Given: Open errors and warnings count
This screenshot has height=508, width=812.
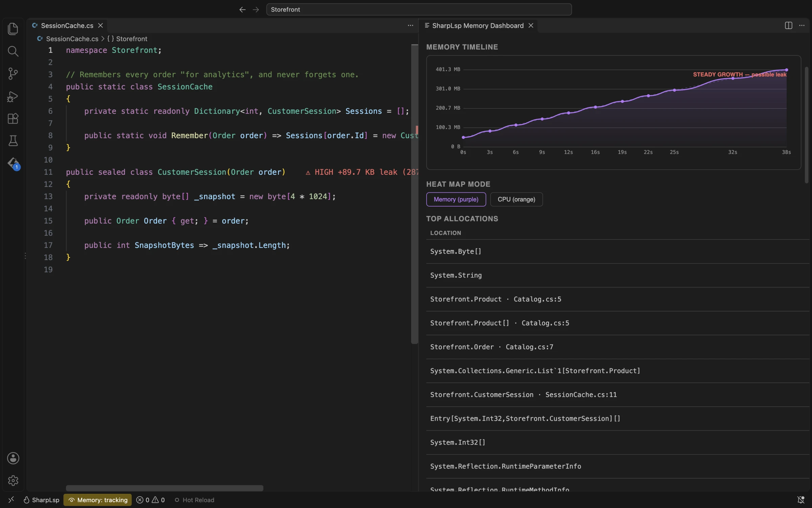Looking at the screenshot, I should [x=151, y=500].
